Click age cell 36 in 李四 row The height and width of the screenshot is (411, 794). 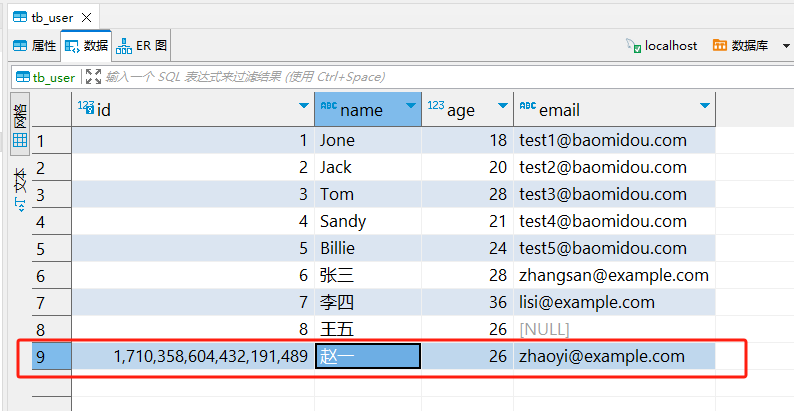coord(467,303)
